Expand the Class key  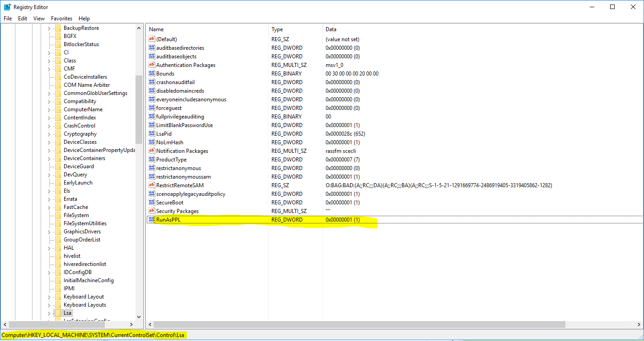(49, 61)
